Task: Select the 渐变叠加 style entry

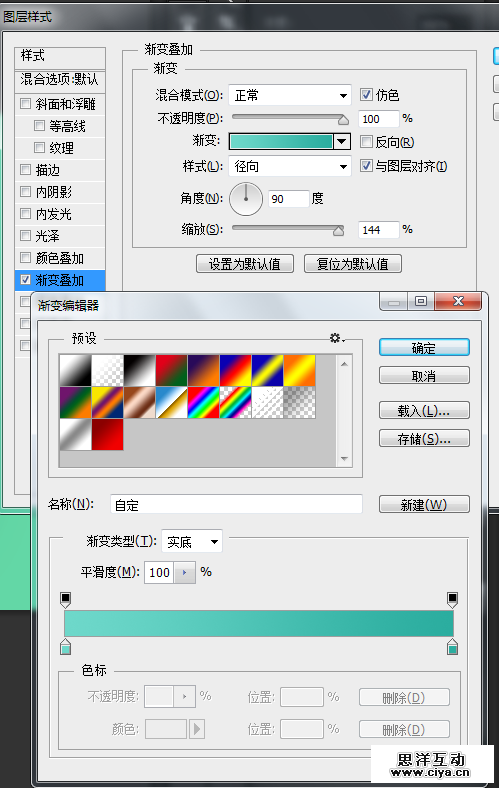Action: coord(59,280)
